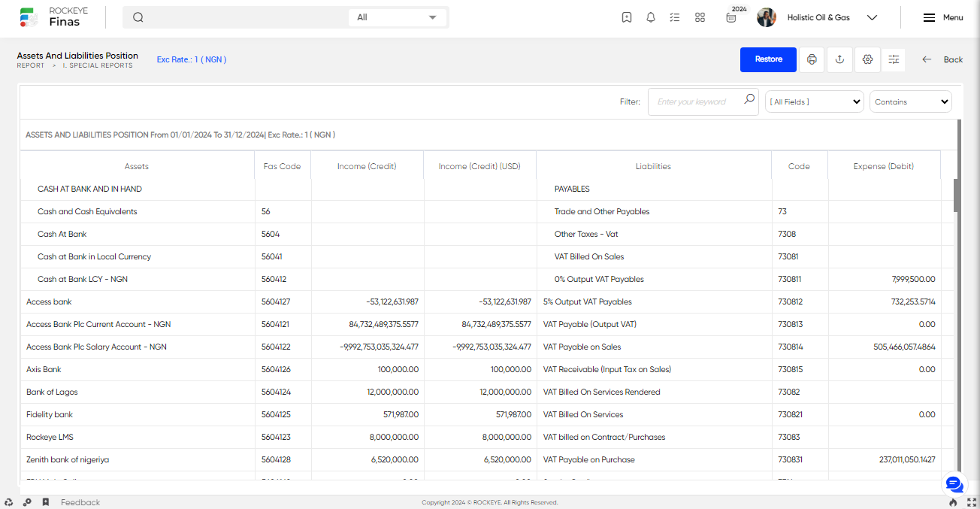
Task: Open the hamburger Menu
Action: [x=943, y=17]
